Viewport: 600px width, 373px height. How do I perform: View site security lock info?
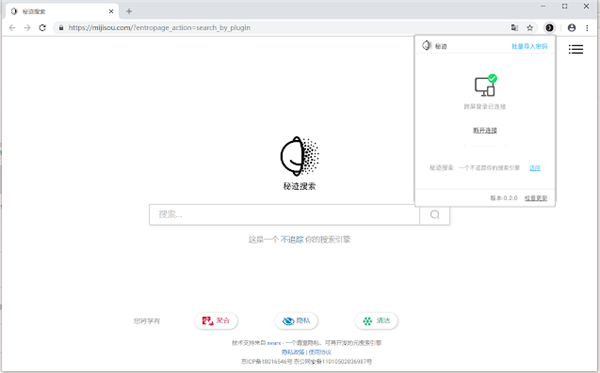[61, 28]
